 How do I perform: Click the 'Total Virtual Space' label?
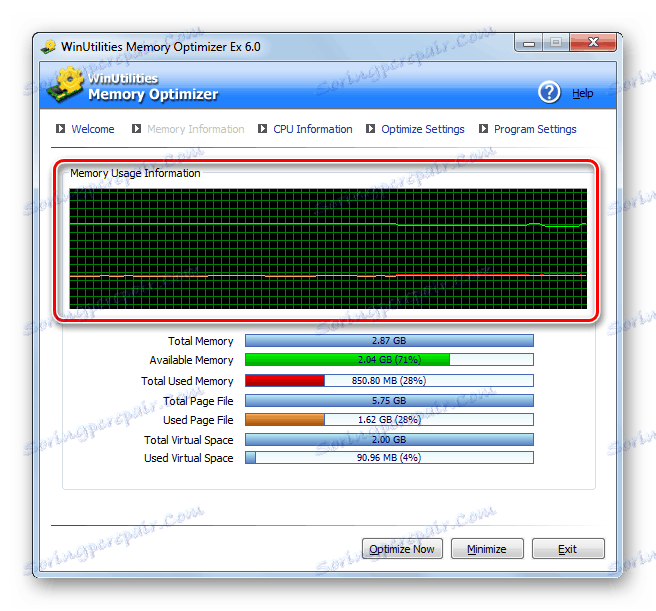[189, 440]
